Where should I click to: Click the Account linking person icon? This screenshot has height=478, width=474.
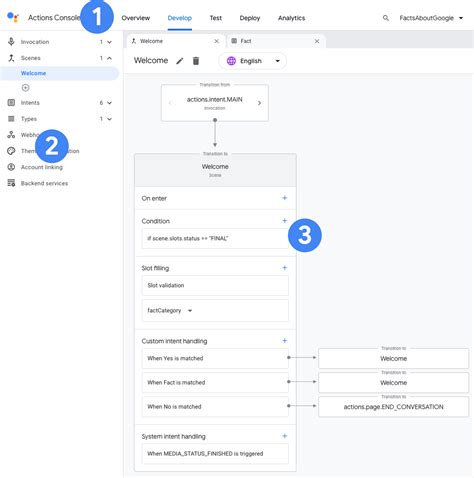[11, 167]
